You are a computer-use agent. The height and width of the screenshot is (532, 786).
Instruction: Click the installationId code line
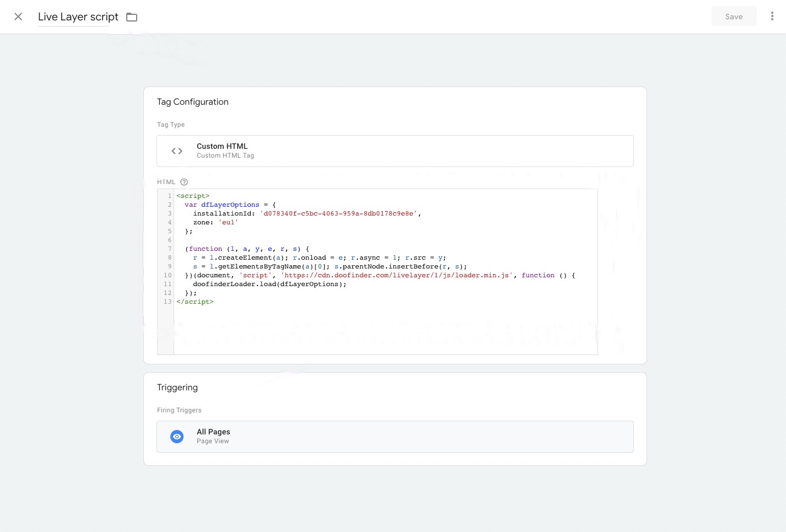click(307, 213)
